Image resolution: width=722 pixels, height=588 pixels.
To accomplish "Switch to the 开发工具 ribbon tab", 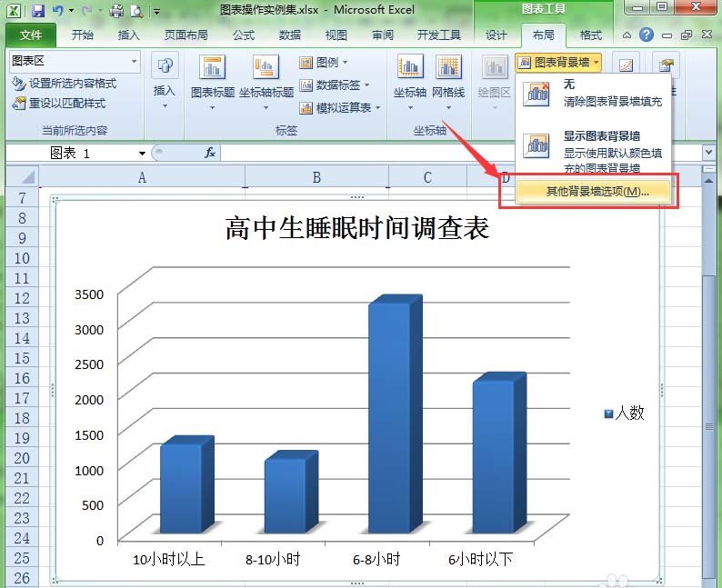I will coord(439,35).
